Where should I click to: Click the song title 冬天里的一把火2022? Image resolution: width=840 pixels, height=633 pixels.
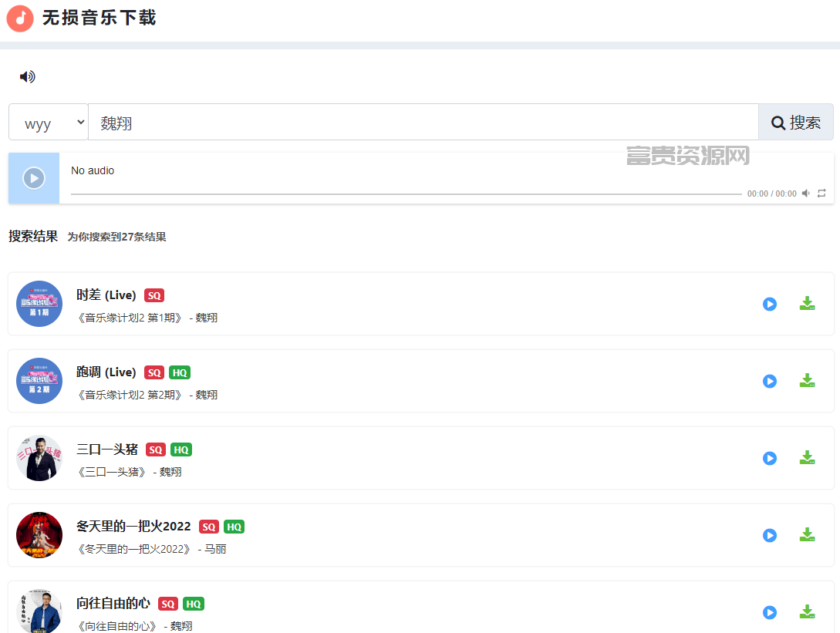[133, 527]
